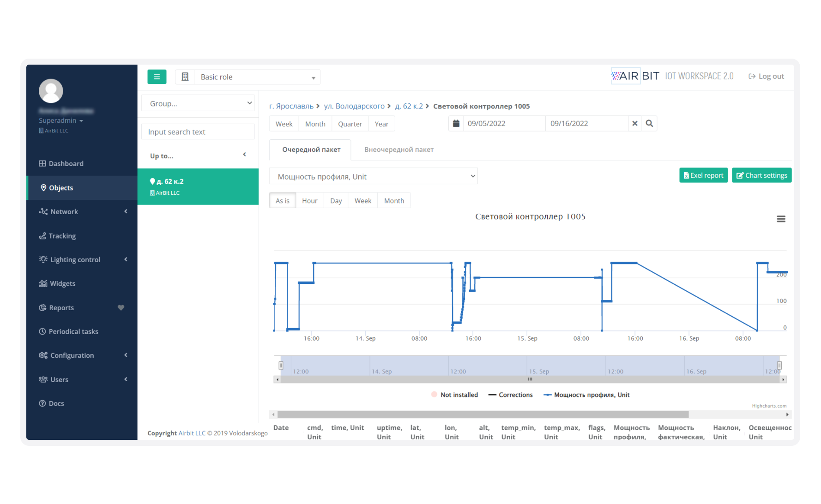Open the Group selector dropdown
Image resolution: width=821 pixels, height=504 pixels.
198,103
